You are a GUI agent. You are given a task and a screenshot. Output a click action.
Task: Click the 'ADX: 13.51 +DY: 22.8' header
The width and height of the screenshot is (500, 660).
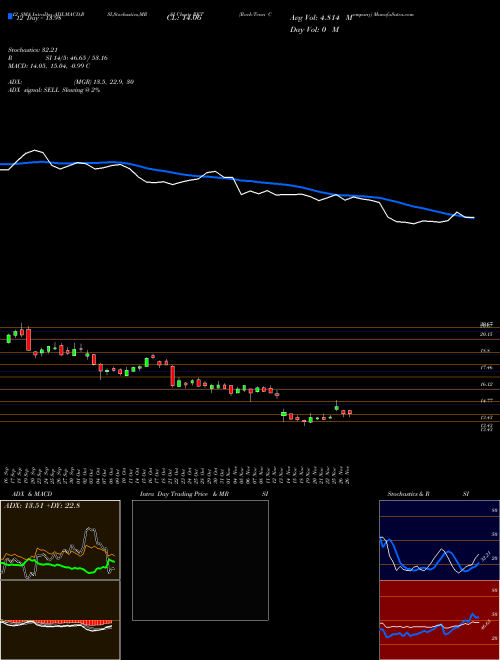pyautogui.click(x=42, y=506)
